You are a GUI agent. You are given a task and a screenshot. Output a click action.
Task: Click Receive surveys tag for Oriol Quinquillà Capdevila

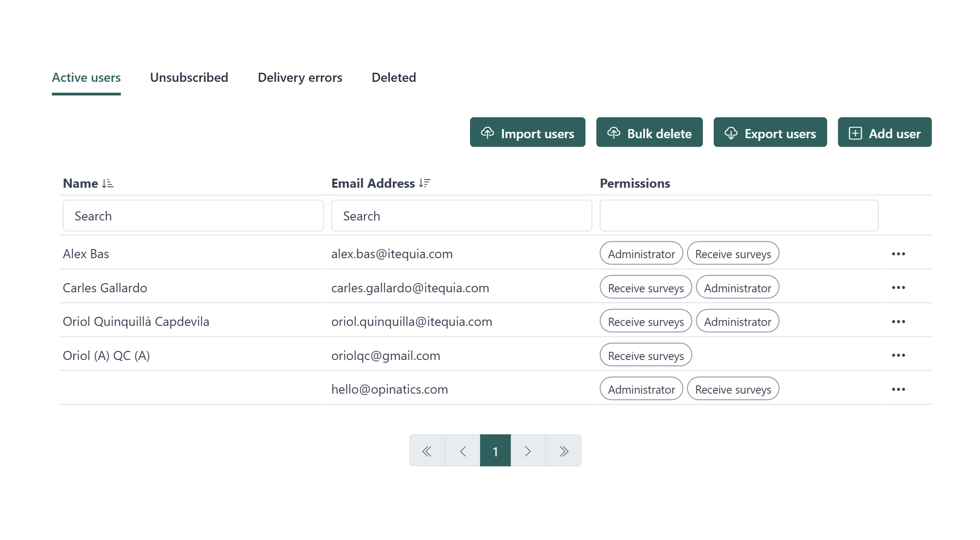coord(646,321)
